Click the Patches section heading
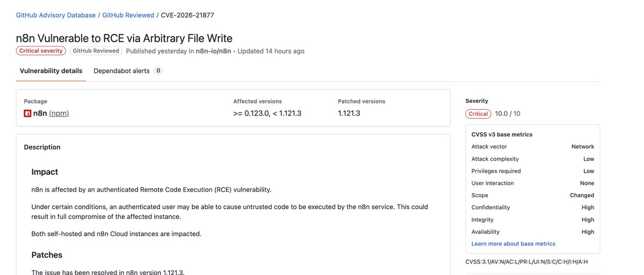 click(x=47, y=255)
